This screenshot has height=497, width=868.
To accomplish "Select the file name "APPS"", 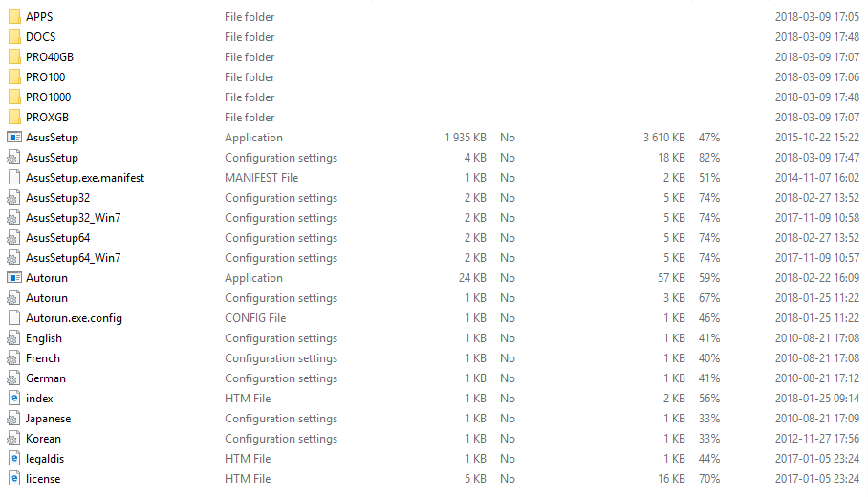I will pyautogui.click(x=39, y=17).
